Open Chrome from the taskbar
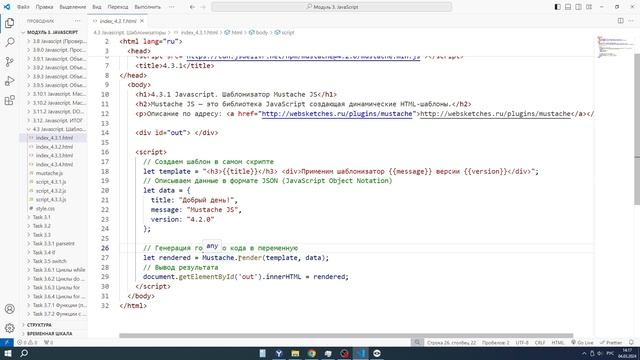 [312, 353]
